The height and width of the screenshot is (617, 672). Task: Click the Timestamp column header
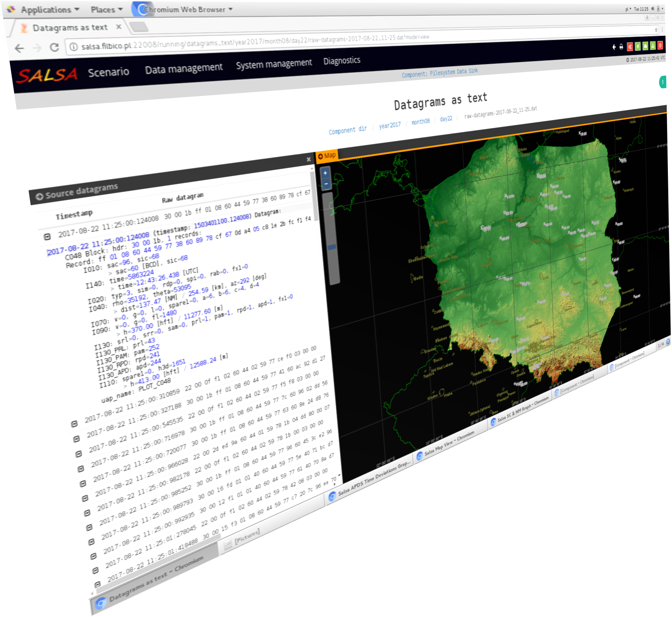click(74, 215)
